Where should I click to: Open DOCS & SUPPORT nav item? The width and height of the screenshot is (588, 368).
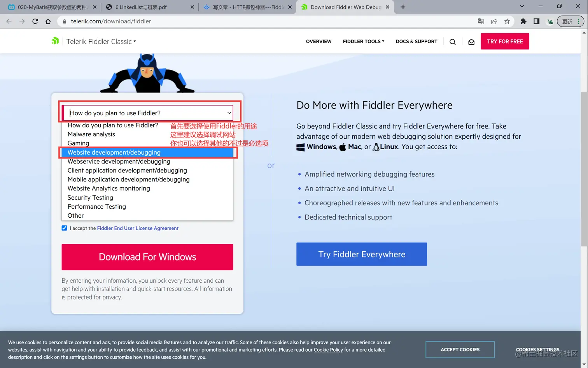point(416,41)
